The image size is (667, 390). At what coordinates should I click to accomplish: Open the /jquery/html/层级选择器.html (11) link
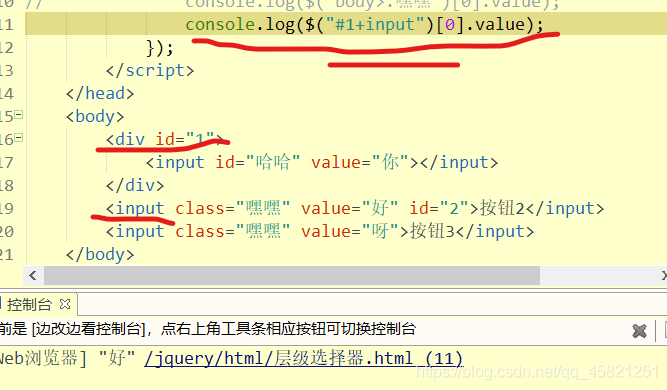(303, 358)
